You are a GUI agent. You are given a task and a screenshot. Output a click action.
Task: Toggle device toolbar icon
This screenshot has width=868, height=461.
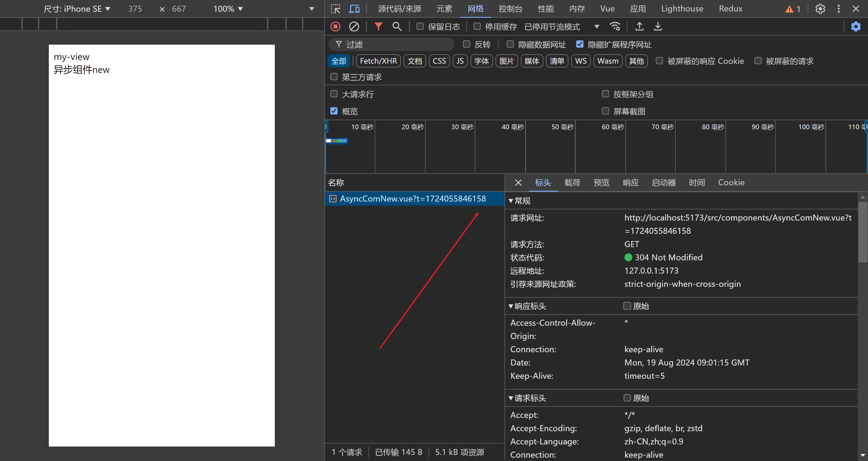pyautogui.click(x=354, y=9)
